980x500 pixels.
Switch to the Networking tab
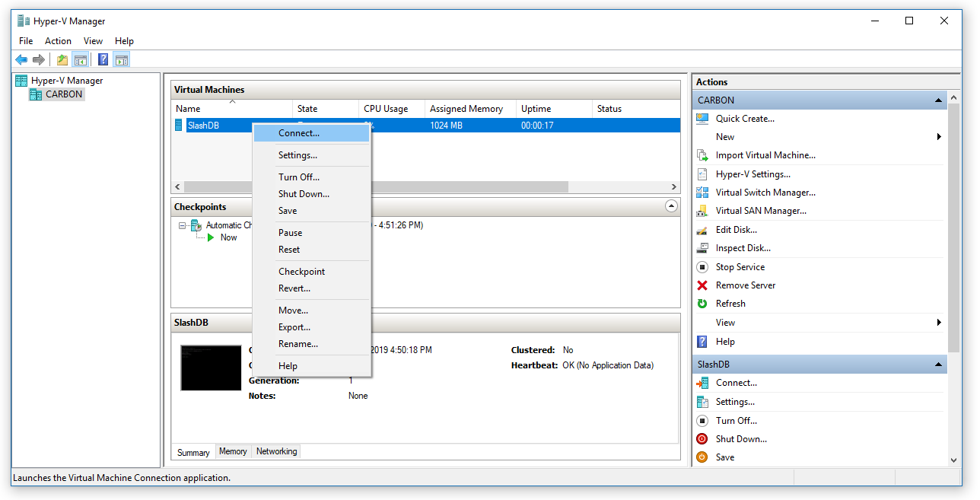tap(276, 451)
